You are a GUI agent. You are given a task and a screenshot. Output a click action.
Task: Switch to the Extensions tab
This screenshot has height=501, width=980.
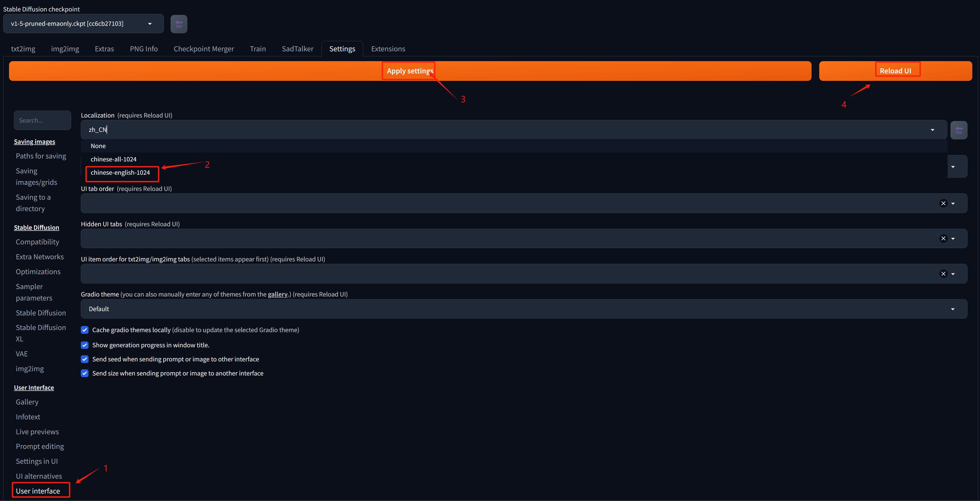[388, 49]
